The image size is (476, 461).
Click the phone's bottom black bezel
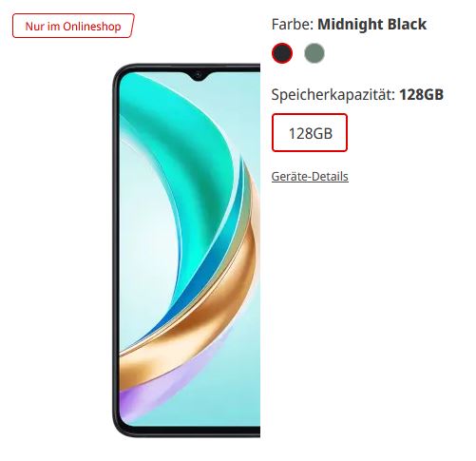pos(190,432)
